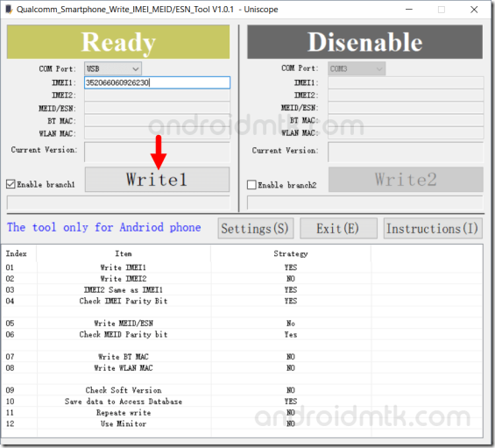Minimize the Uniscope tool window

(409, 10)
